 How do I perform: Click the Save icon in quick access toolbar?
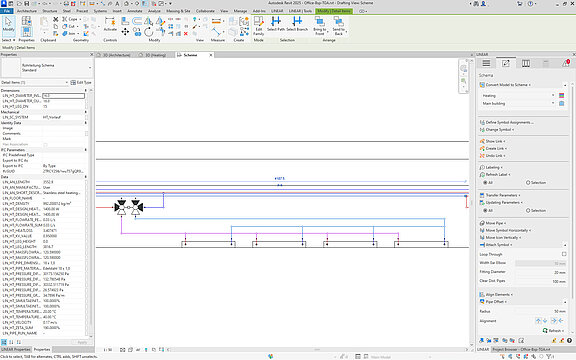click(x=27, y=3)
